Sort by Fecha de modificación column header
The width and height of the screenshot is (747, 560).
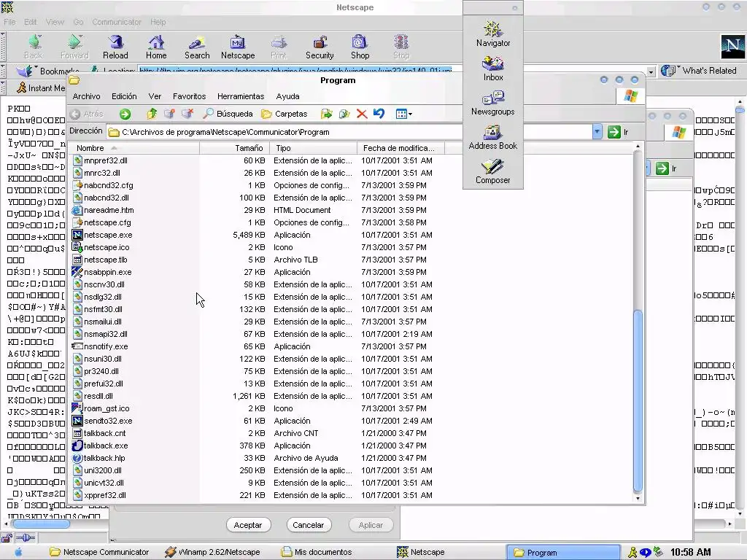pyautogui.click(x=400, y=148)
